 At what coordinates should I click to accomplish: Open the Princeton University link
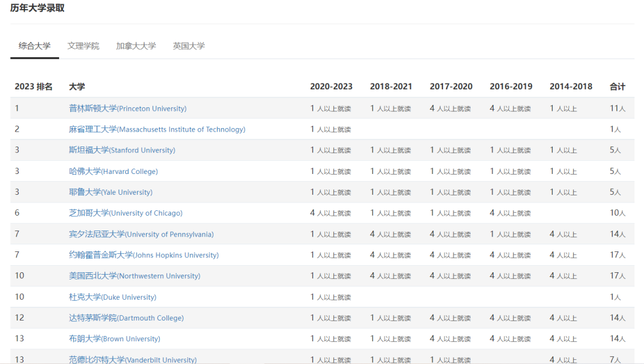coord(128,108)
